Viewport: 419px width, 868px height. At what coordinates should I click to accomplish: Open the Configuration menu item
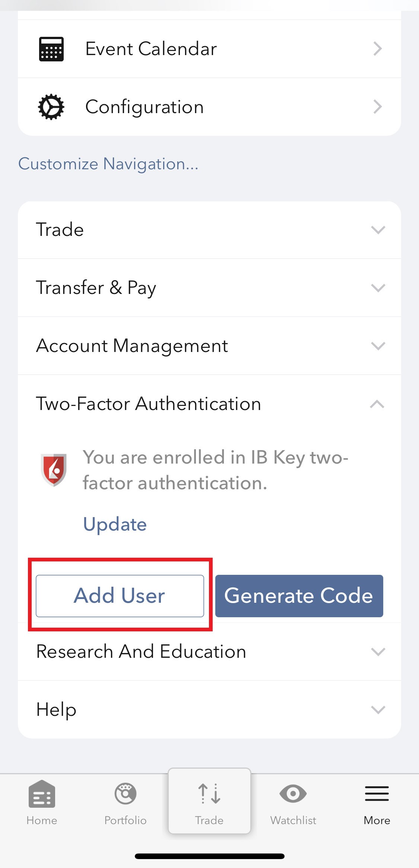coord(209,107)
